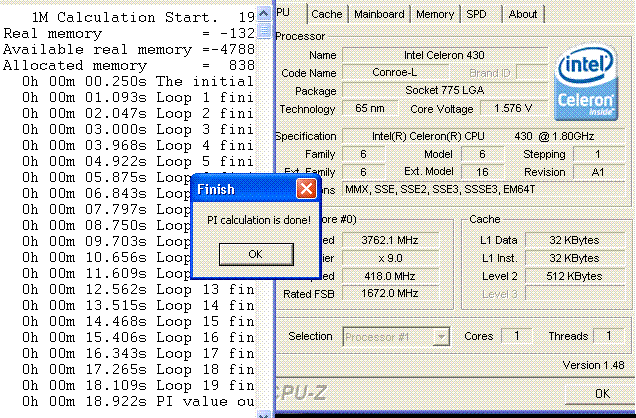Open the Memory tab in CPU-Z

[435, 14]
